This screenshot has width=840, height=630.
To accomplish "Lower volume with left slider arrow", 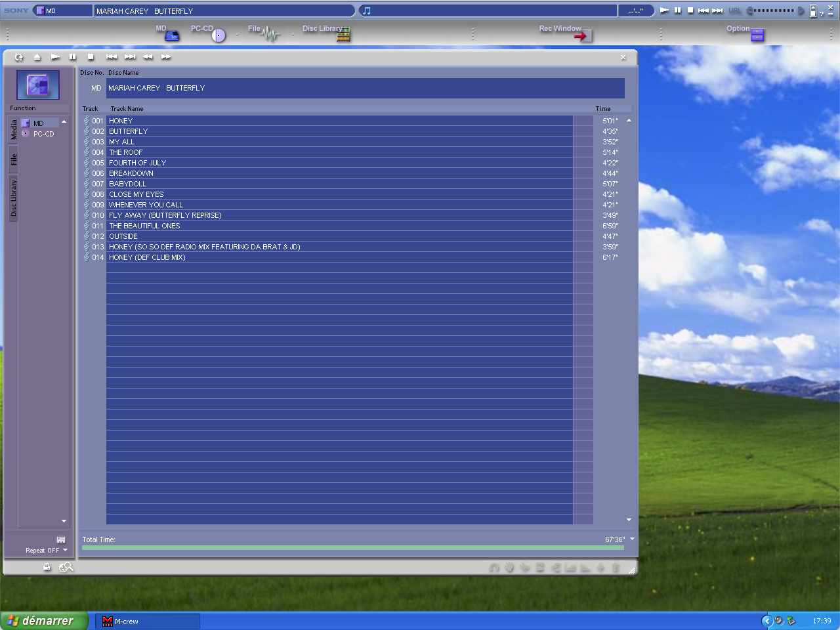I will tap(750, 10).
